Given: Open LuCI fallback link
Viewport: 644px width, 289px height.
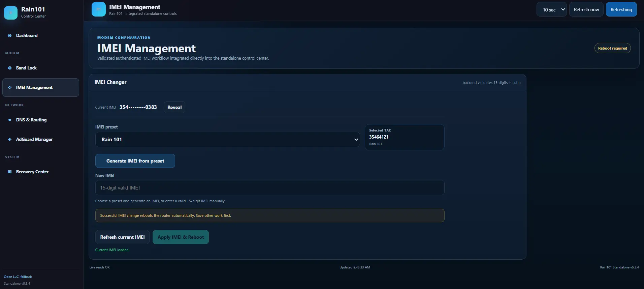Looking at the screenshot, I should 18,277.
